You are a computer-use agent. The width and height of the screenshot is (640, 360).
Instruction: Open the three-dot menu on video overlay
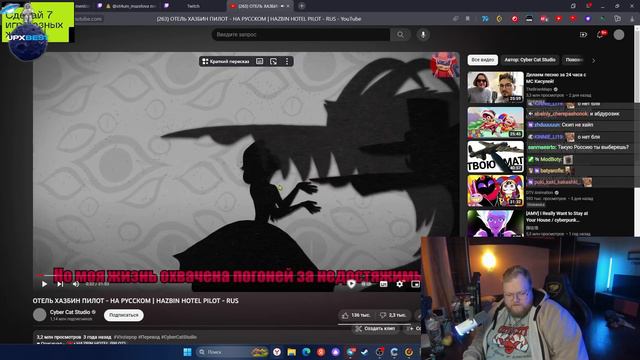pyautogui.click(x=287, y=61)
